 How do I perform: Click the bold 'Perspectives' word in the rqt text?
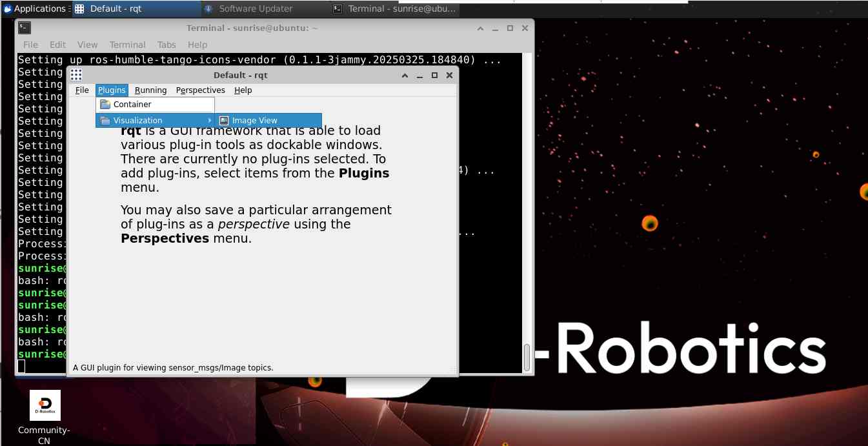(165, 239)
